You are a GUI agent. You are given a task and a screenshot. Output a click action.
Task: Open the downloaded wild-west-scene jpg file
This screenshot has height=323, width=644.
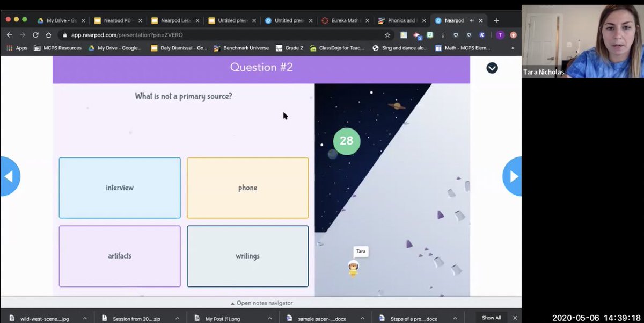pyautogui.click(x=40, y=318)
